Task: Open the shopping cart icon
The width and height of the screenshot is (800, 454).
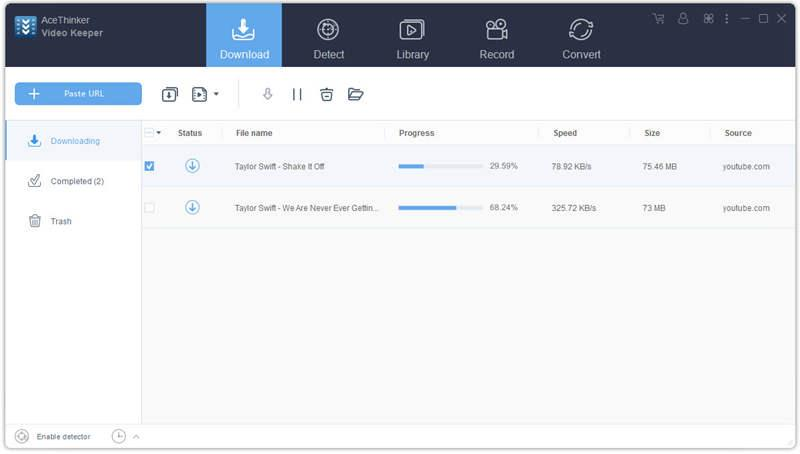Action: (659, 19)
